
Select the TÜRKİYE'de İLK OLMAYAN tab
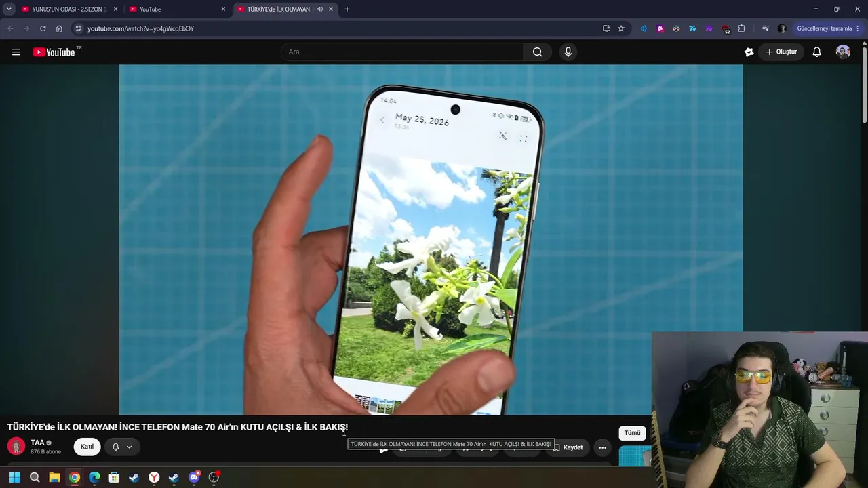279,9
